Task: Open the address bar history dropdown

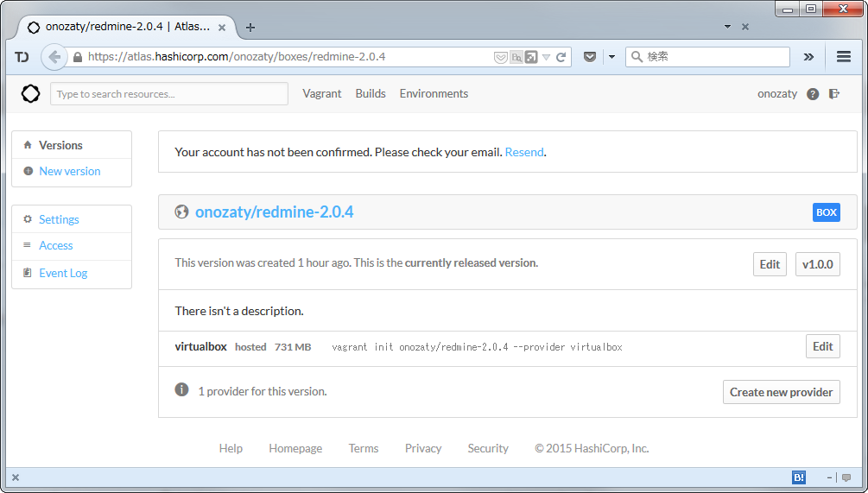Action: click(x=547, y=57)
